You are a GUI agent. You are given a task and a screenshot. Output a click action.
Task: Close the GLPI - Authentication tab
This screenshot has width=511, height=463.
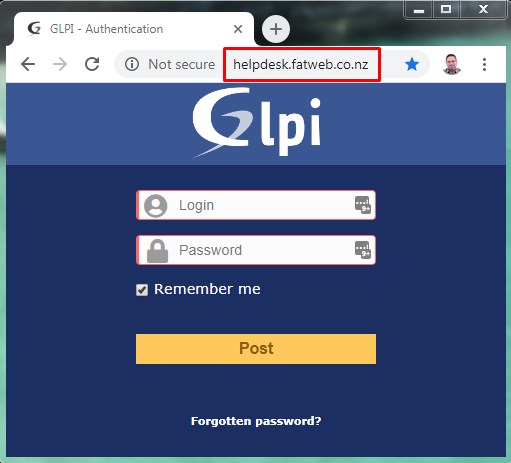[238, 29]
